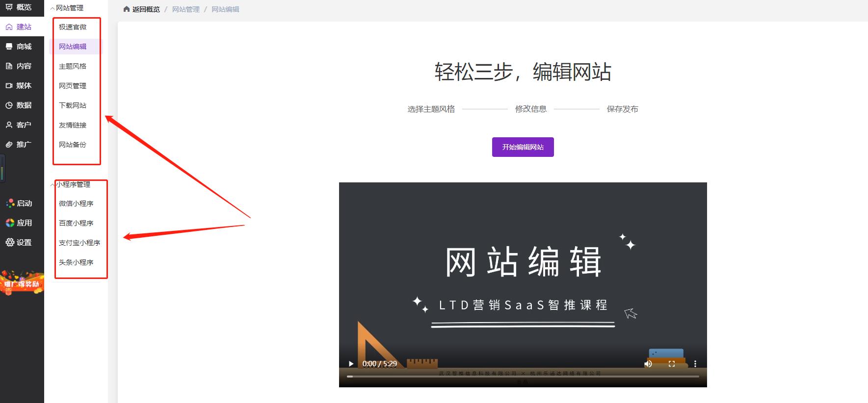Open the 概览 overview section
Image resolution: width=868 pixels, height=403 pixels.
tap(19, 7)
